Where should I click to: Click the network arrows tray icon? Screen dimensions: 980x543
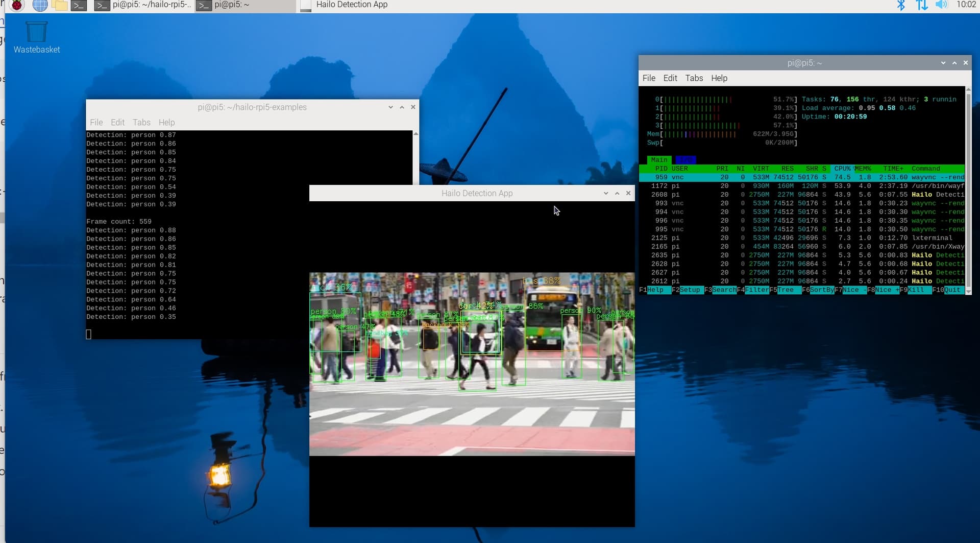pyautogui.click(x=921, y=5)
